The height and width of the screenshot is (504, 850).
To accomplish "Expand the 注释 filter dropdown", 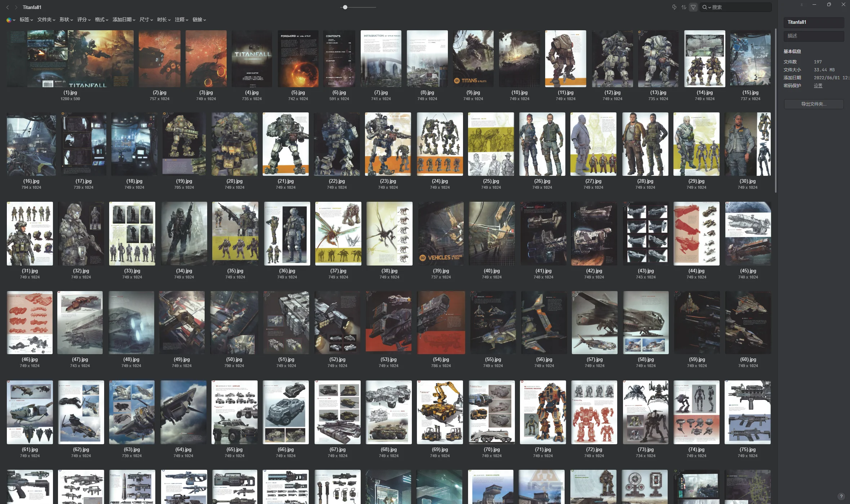I will coord(182,19).
